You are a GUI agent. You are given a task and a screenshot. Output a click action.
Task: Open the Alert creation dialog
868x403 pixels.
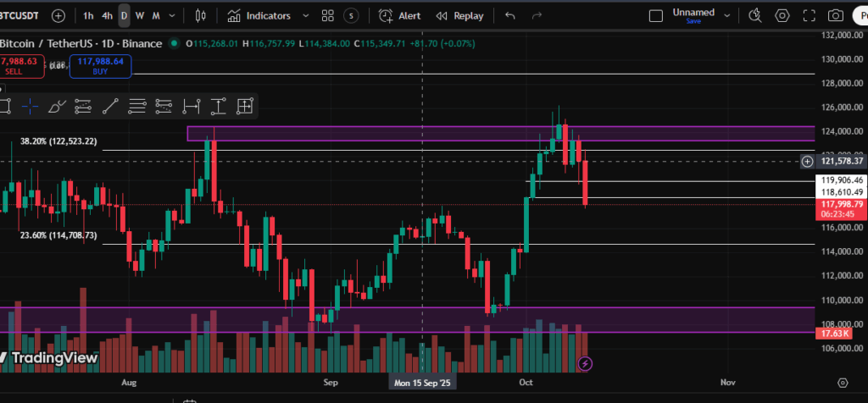point(399,15)
